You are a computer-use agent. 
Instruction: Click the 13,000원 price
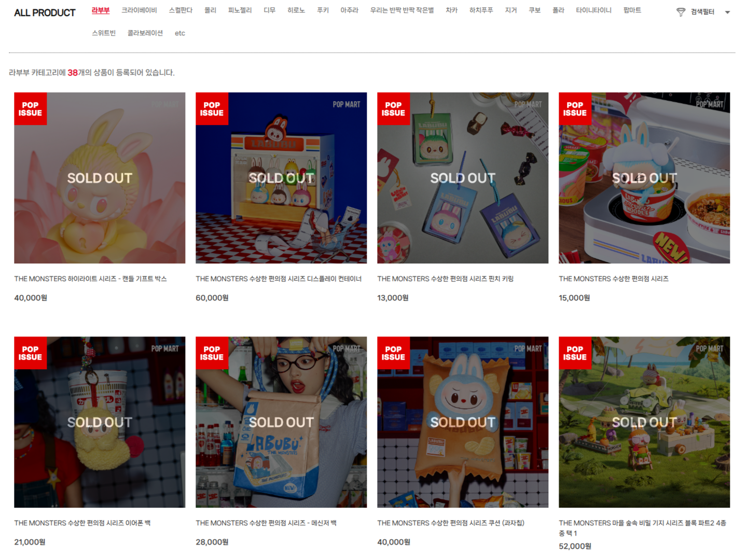393,298
